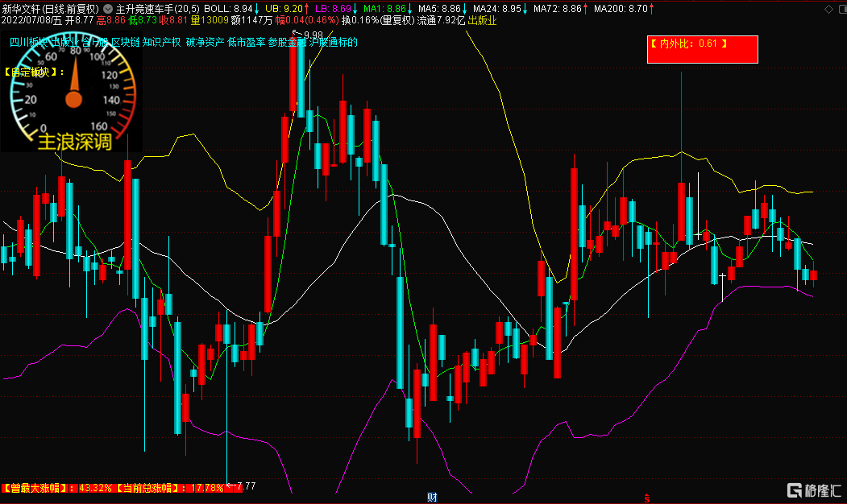Open the dropdown arrow beside 新华文轩 title
This screenshot has width=847, height=504.
click(108, 9)
